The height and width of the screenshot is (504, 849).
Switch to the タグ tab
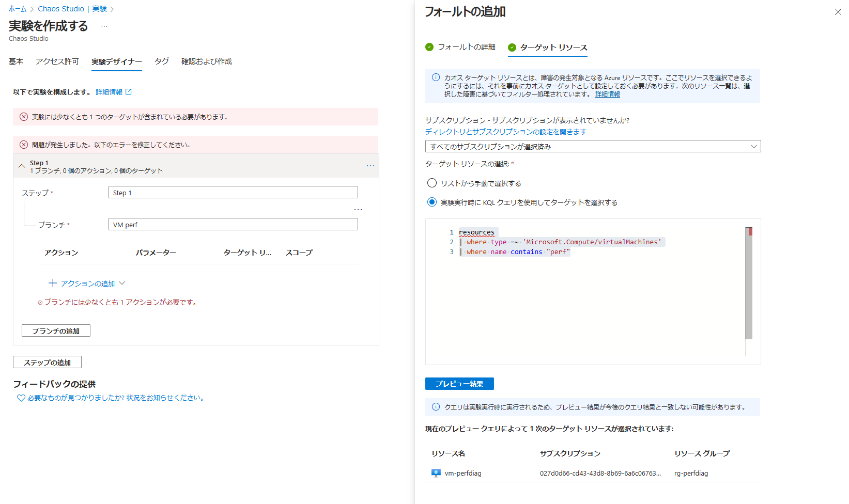pyautogui.click(x=162, y=61)
